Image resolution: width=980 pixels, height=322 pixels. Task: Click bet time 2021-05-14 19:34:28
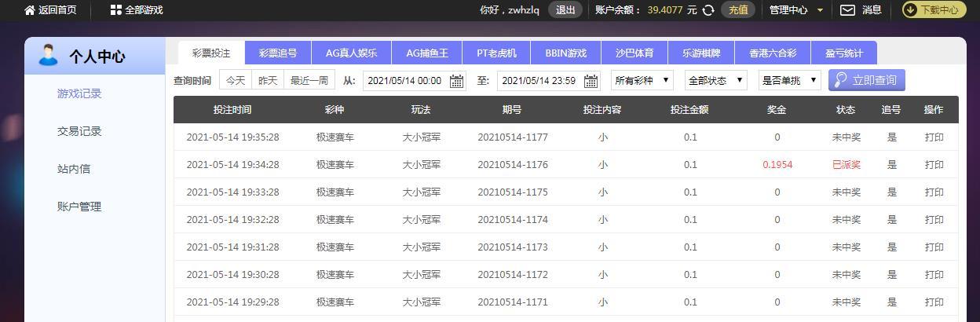click(x=232, y=165)
